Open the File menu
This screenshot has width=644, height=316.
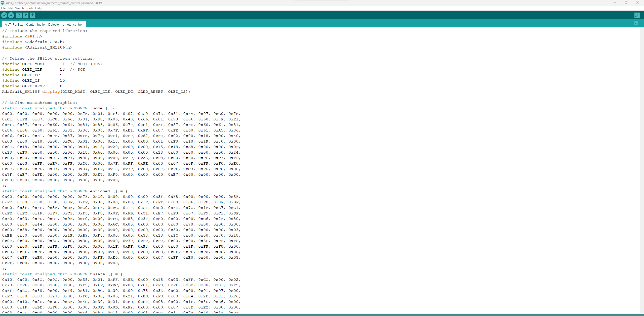[x=3, y=8]
